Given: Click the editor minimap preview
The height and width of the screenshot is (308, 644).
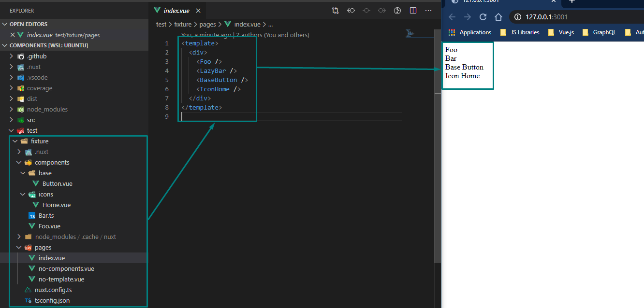Looking at the screenshot, I should (x=410, y=33).
